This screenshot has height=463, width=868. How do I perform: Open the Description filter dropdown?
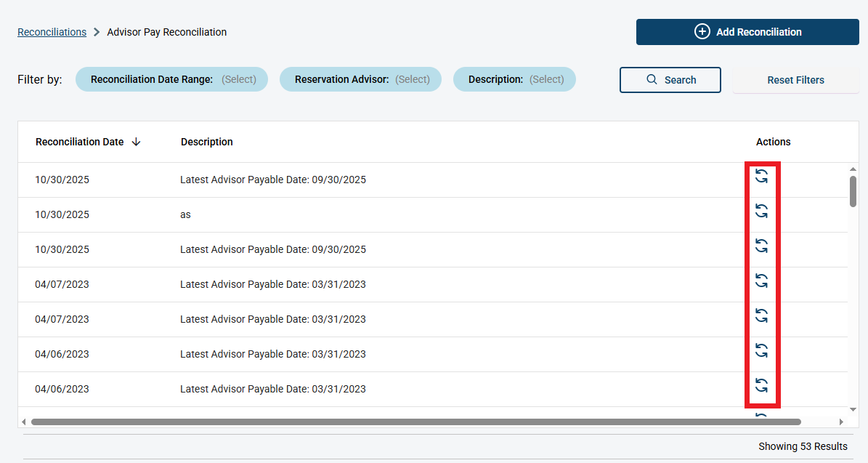click(x=514, y=79)
